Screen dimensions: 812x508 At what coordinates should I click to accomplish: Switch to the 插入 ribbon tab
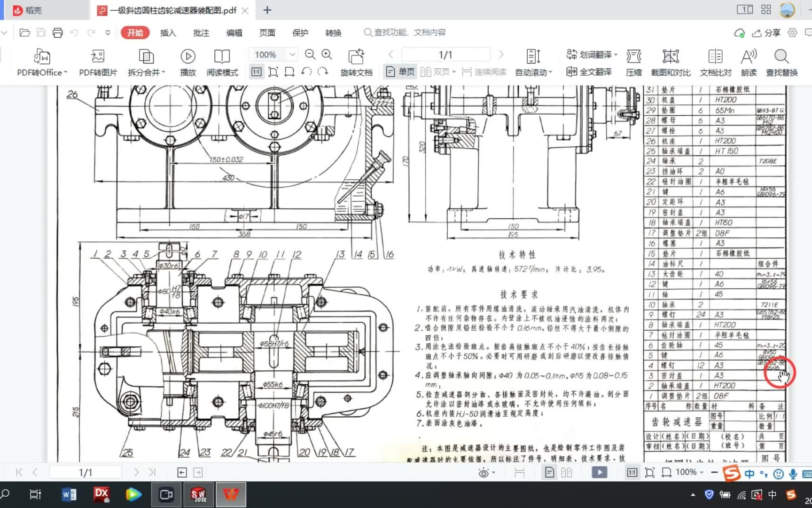pos(168,32)
